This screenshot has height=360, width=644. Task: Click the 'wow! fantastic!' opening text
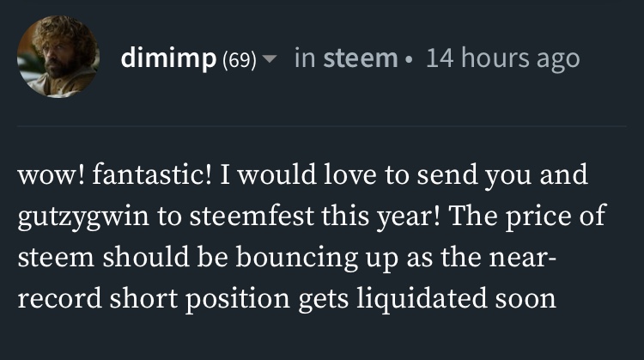pos(114,174)
